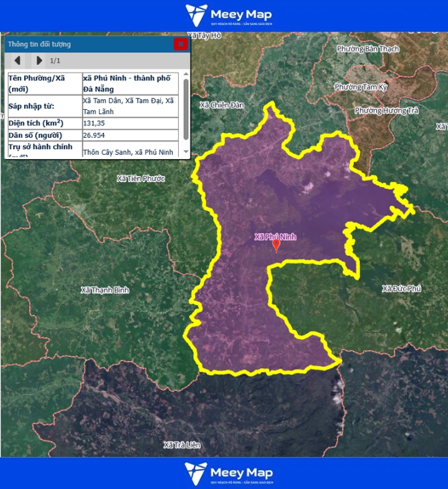Click the Meey Map logo in top banner

coord(228,16)
